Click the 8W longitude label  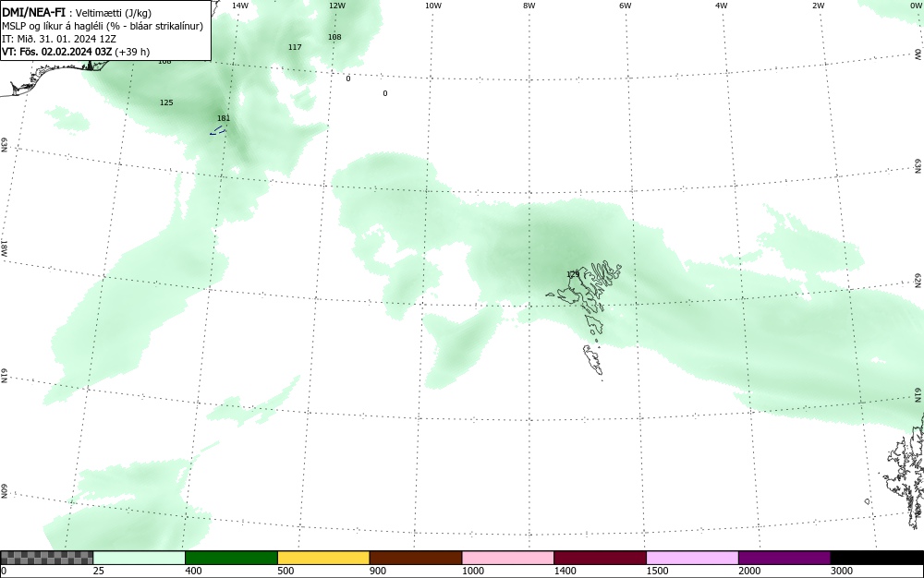(529, 6)
